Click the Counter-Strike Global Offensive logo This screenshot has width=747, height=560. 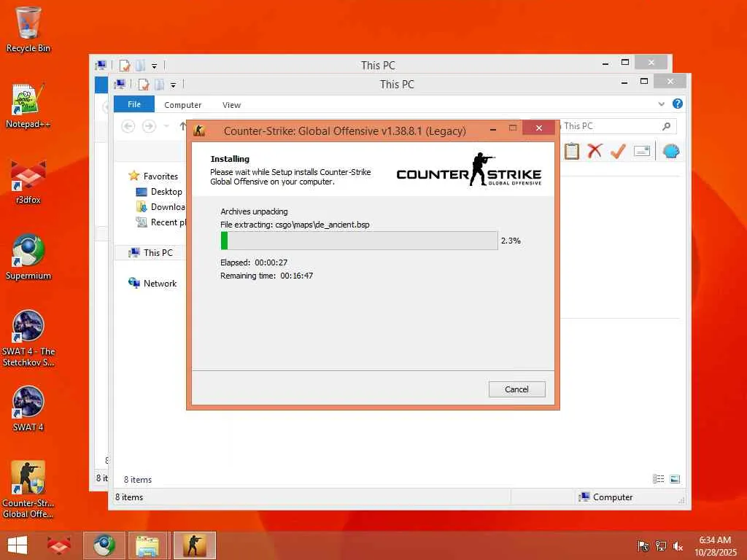coord(469,169)
